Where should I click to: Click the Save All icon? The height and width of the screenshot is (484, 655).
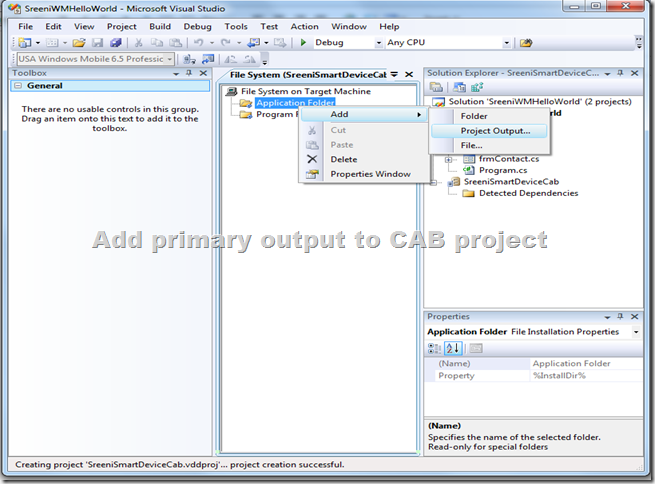pyautogui.click(x=116, y=43)
